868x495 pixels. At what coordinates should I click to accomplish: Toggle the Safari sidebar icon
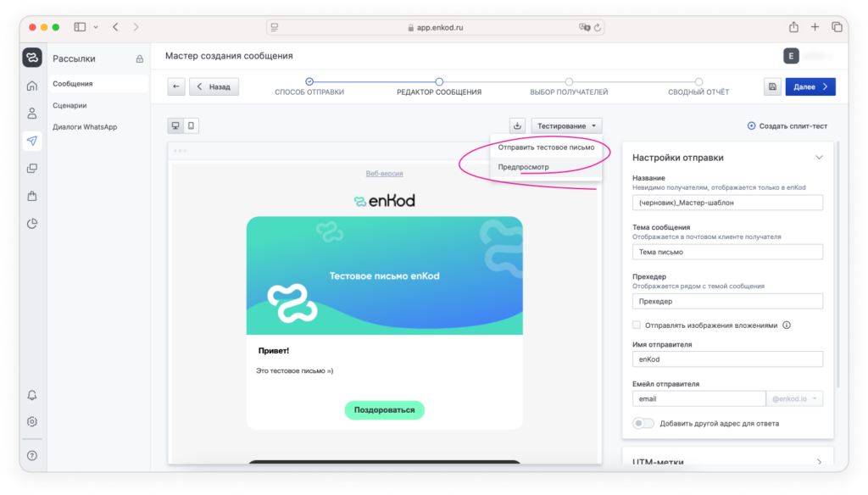[80, 26]
